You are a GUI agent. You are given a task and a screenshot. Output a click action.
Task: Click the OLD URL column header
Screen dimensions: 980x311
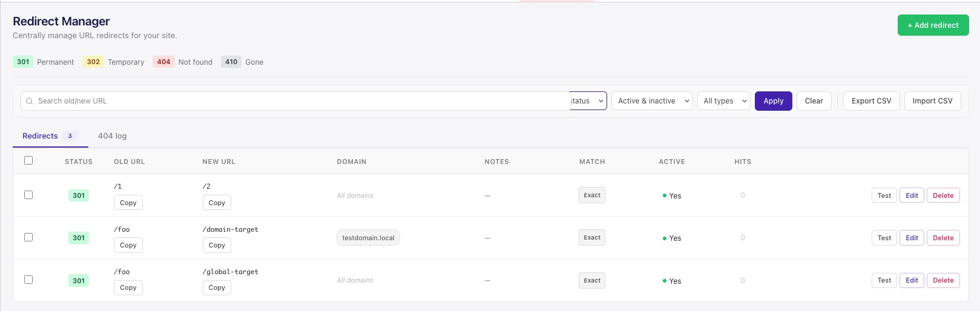pos(130,162)
